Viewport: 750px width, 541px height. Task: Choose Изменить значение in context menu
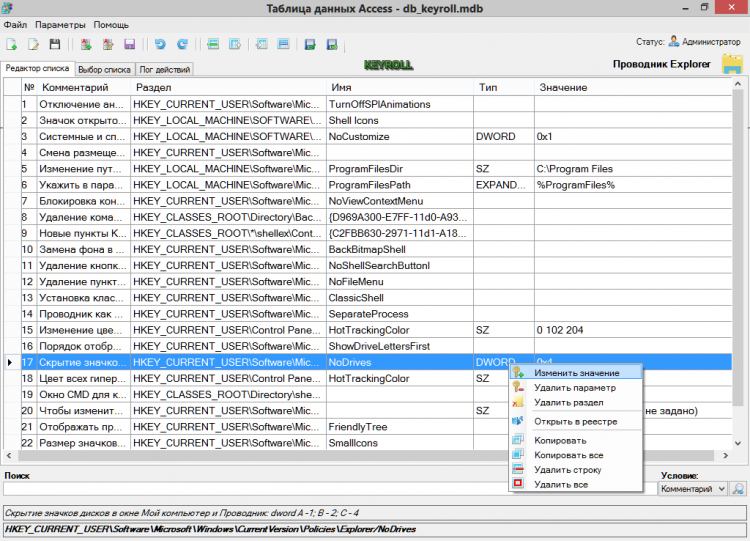[575, 372]
